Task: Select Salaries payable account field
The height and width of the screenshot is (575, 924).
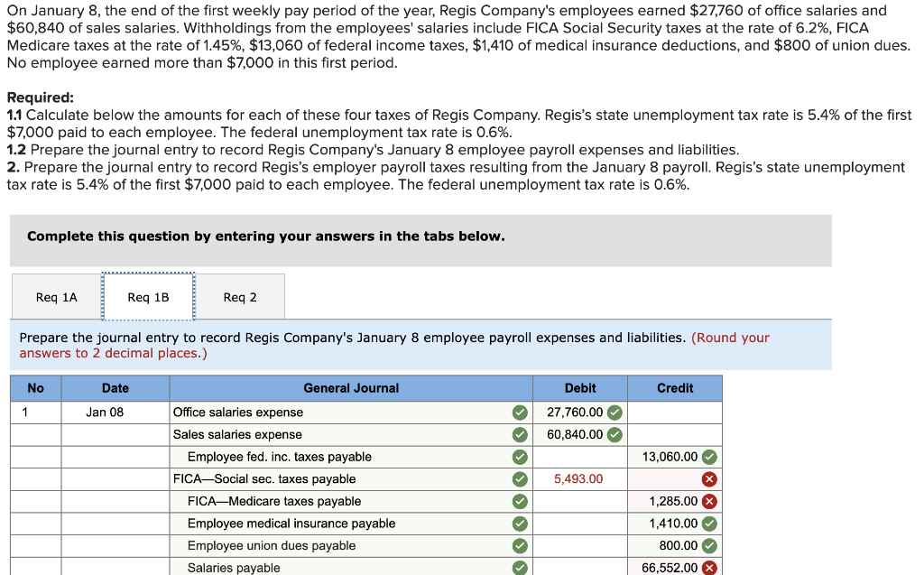Action: point(351,567)
